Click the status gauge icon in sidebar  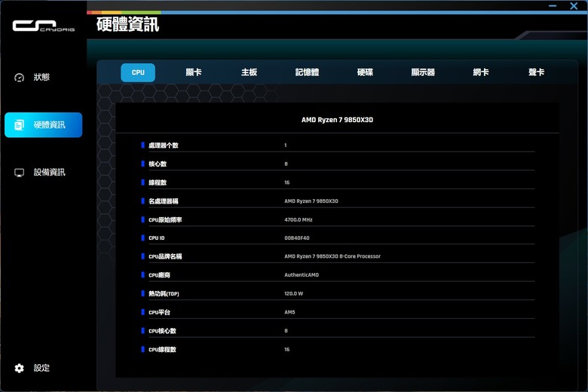tap(19, 78)
